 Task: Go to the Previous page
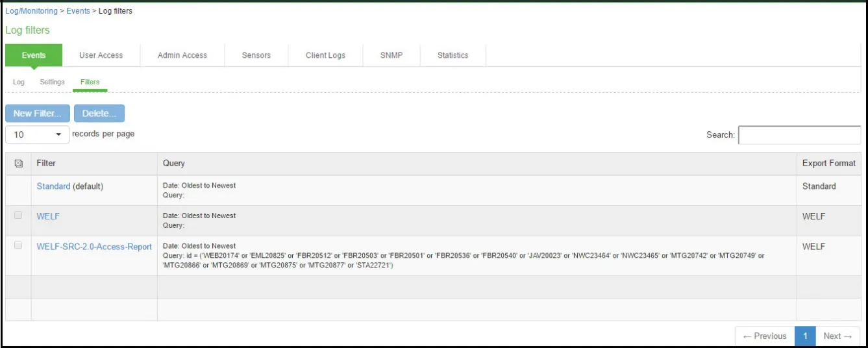coord(765,336)
